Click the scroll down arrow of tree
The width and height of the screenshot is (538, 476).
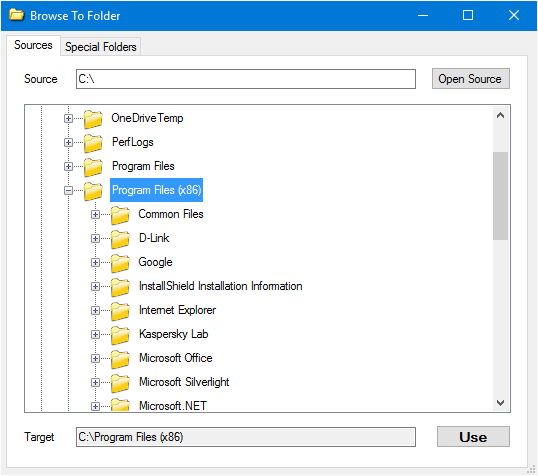pos(500,403)
